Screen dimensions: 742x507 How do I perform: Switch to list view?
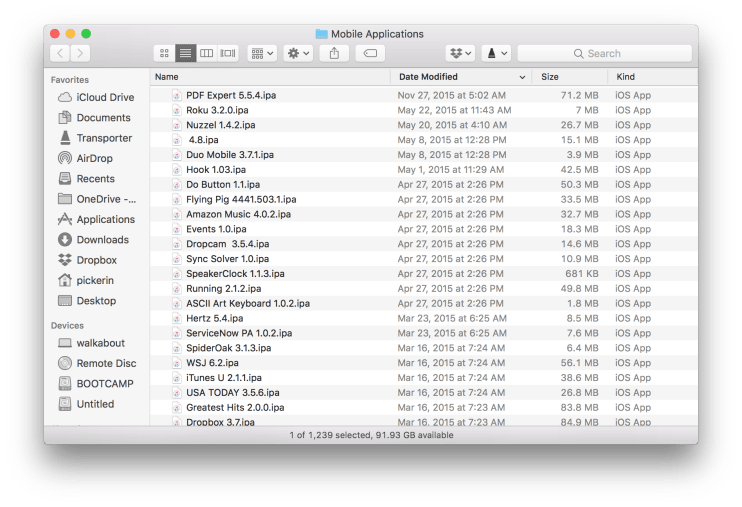186,53
